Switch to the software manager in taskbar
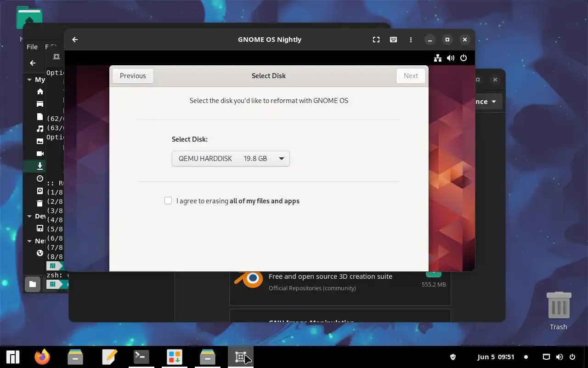588x368 pixels. coord(175,357)
